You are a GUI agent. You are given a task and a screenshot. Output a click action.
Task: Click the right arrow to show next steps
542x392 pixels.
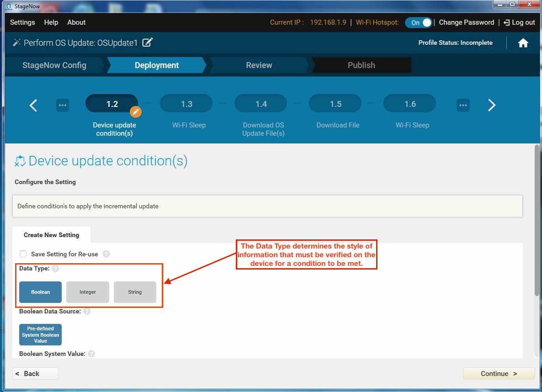click(492, 105)
